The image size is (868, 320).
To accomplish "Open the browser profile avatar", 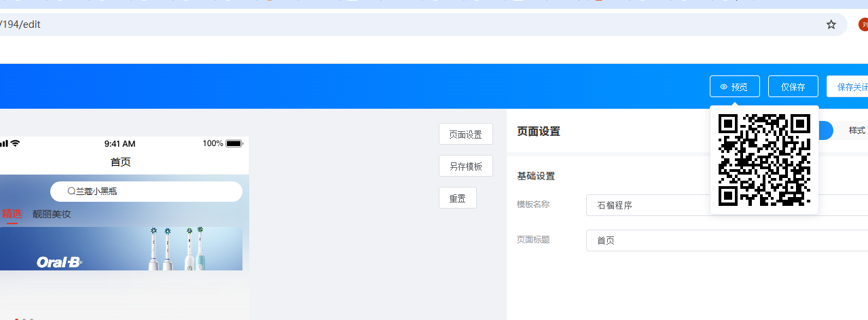I will pyautogui.click(x=863, y=24).
